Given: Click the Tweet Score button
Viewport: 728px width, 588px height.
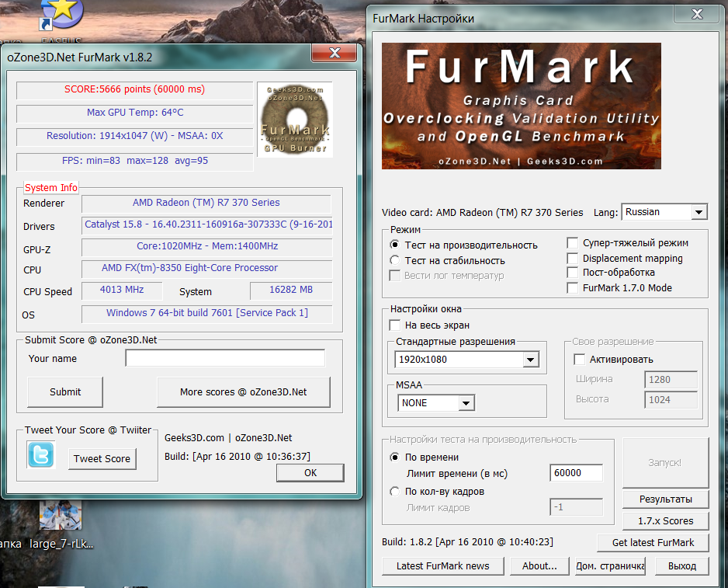Looking at the screenshot, I should click(x=102, y=458).
